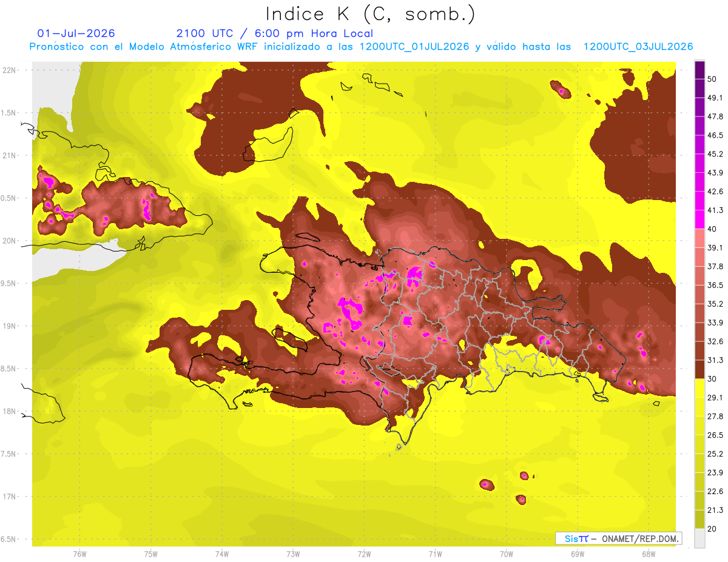Click the colorbar value '37.8'

point(715,266)
